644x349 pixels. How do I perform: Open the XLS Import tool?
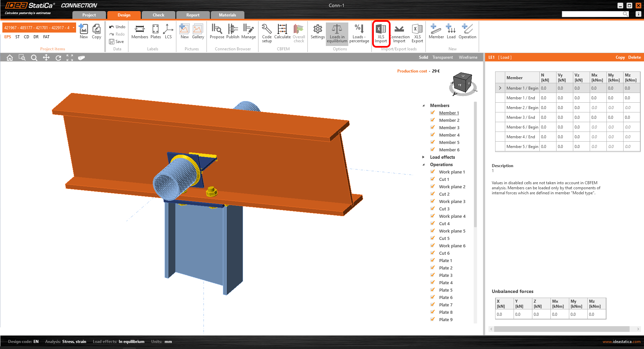pos(381,33)
